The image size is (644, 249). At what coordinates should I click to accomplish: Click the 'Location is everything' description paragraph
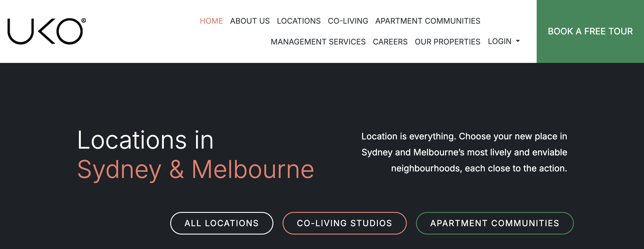(x=464, y=152)
